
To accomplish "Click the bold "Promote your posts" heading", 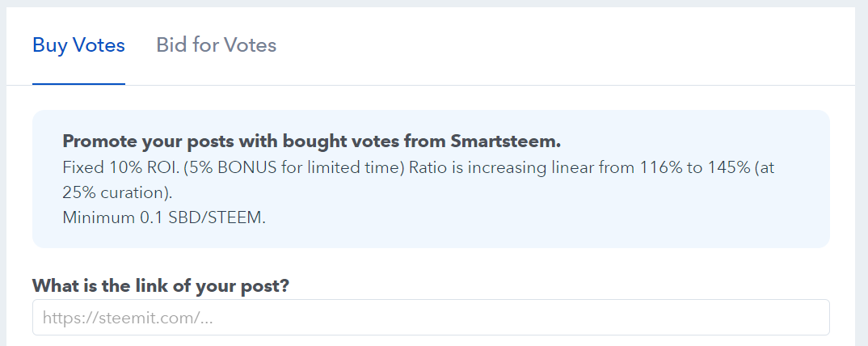I will tap(311, 141).
